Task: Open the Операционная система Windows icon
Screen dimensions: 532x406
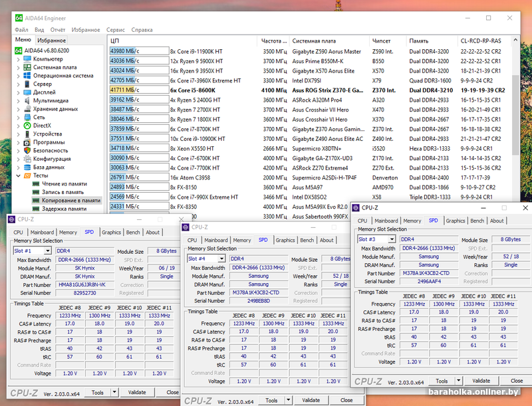Action: 27,76
